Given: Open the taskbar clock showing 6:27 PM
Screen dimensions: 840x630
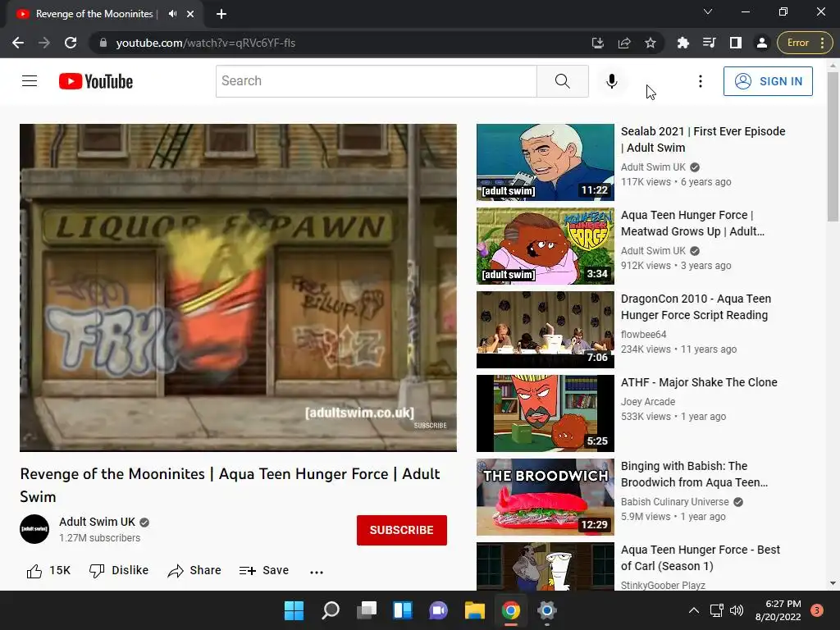Looking at the screenshot, I should click(778, 610).
